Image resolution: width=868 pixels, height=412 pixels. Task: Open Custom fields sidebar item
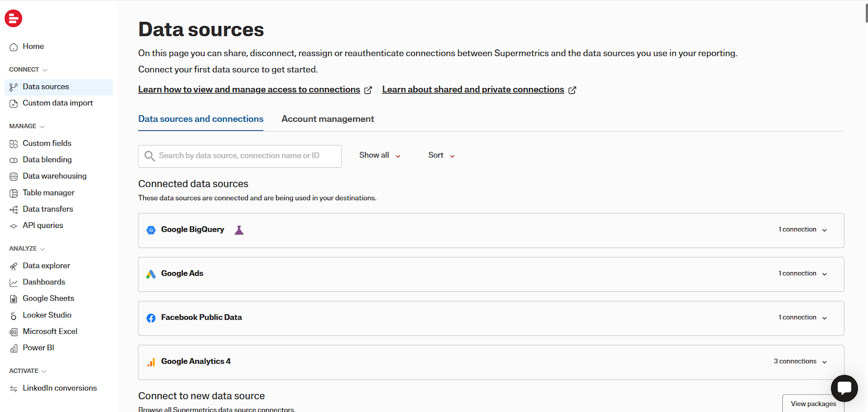pyautogui.click(x=47, y=143)
